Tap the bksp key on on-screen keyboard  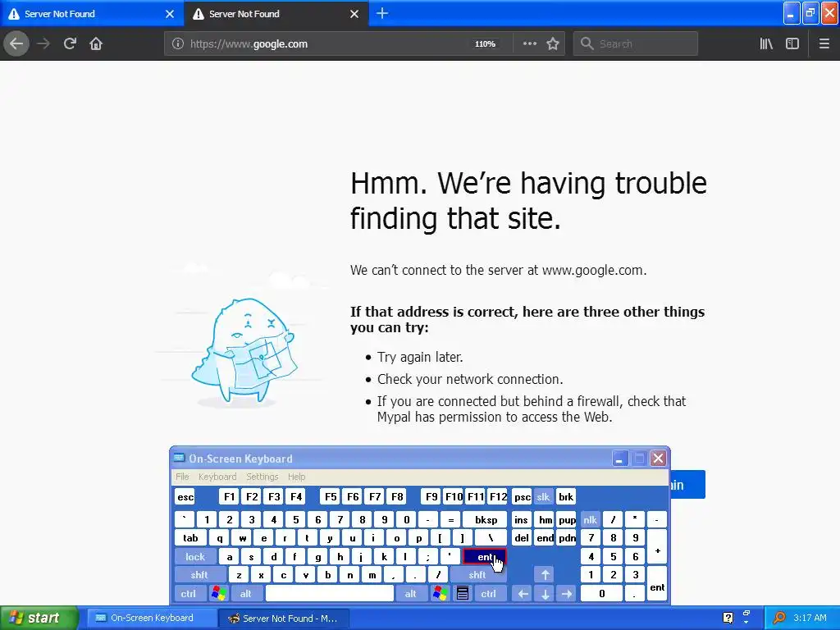click(486, 519)
